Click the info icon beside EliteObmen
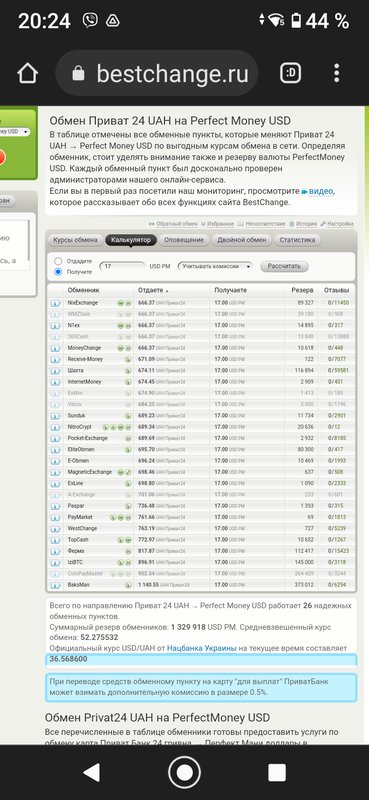Image resolution: width=369 pixels, height=800 pixels. pos(55,449)
